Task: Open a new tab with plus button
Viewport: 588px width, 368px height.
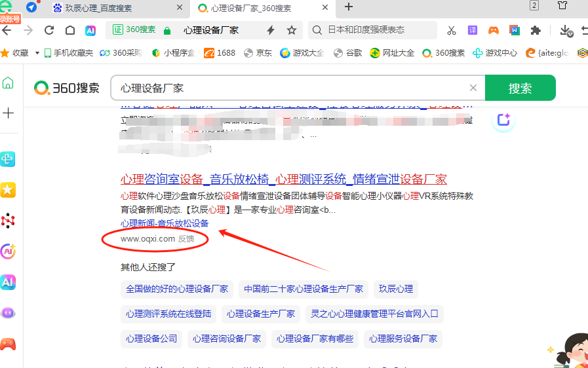Action: coord(349,7)
